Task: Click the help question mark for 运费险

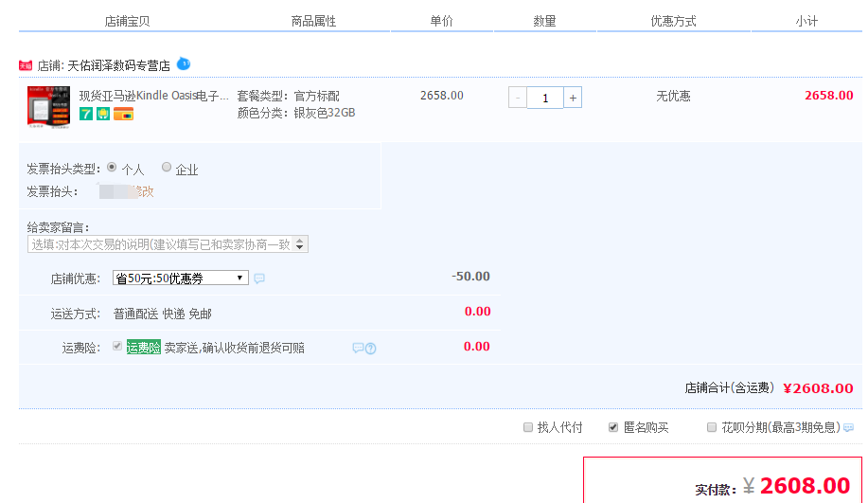Action: pyautogui.click(x=370, y=349)
